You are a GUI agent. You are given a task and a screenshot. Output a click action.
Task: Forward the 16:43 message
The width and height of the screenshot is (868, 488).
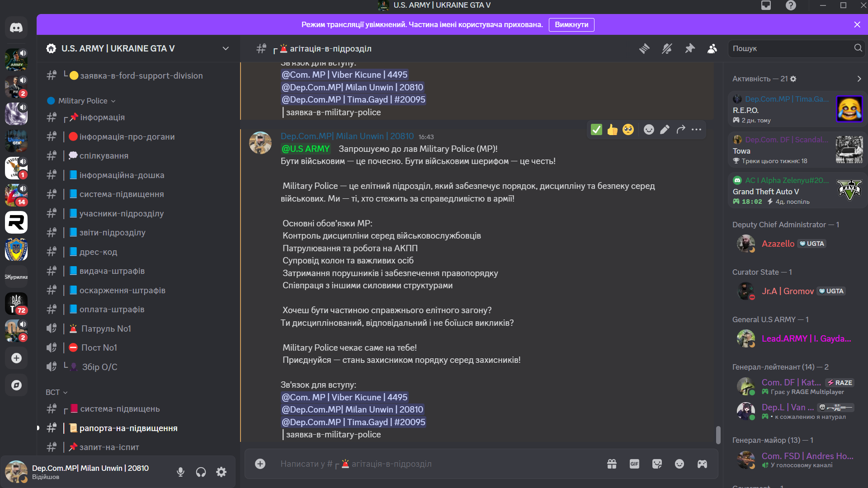pyautogui.click(x=680, y=130)
